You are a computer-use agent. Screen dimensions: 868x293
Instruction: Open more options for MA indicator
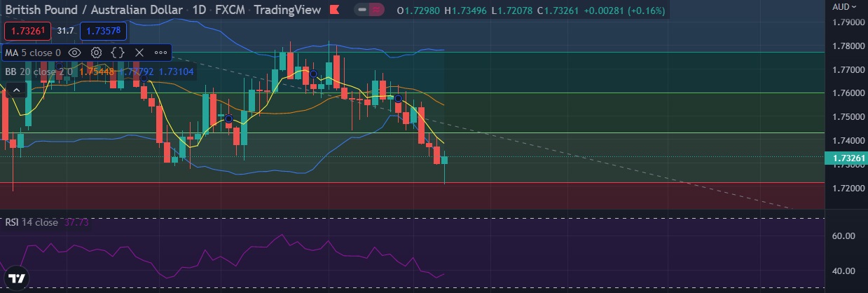pos(160,53)
